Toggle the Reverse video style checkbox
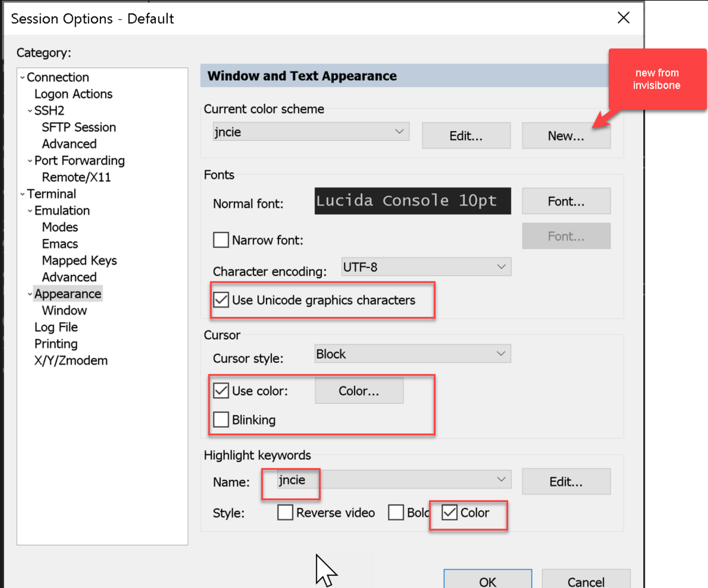 (x=285, y=513)
